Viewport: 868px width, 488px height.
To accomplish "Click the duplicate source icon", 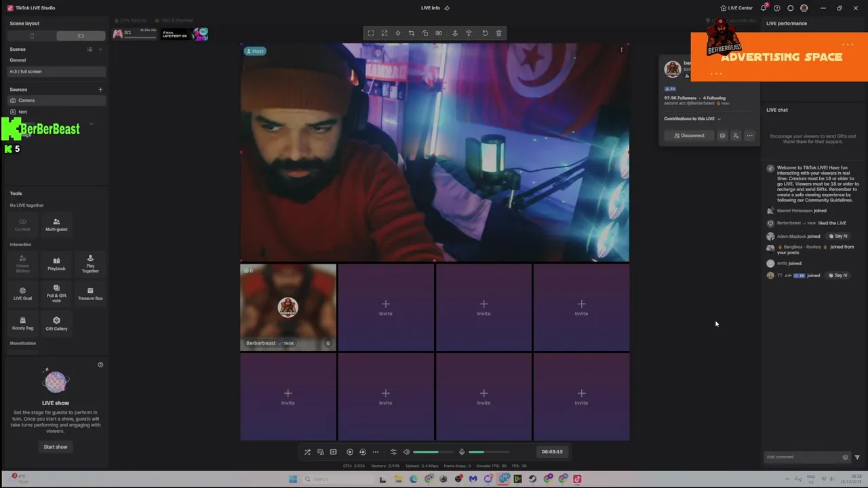I will (x=425, y=33).
